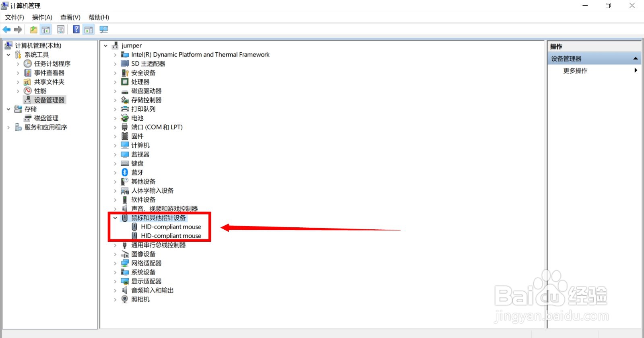Expand the network adapters (网络适配器) node
Image resolution: width=644 pixels, height=338 pixels.
115,263
